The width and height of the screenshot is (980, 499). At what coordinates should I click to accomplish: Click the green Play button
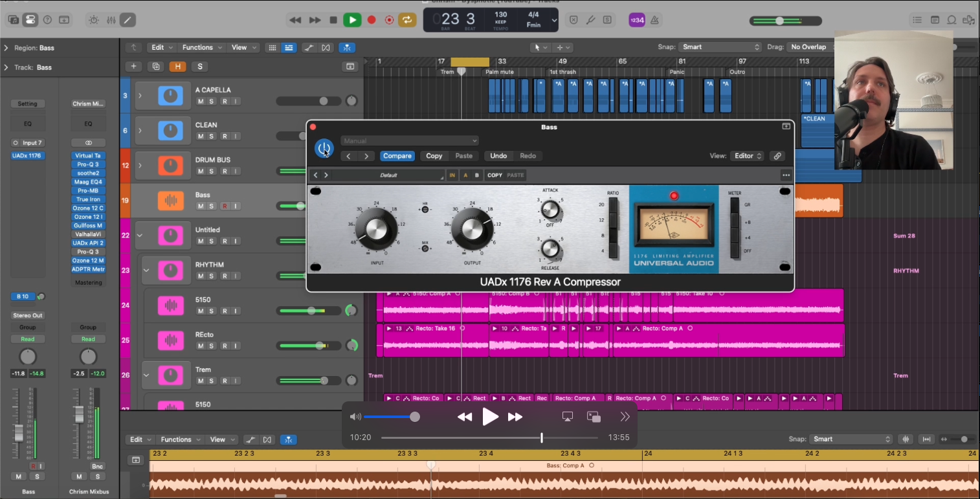(352, 20)
